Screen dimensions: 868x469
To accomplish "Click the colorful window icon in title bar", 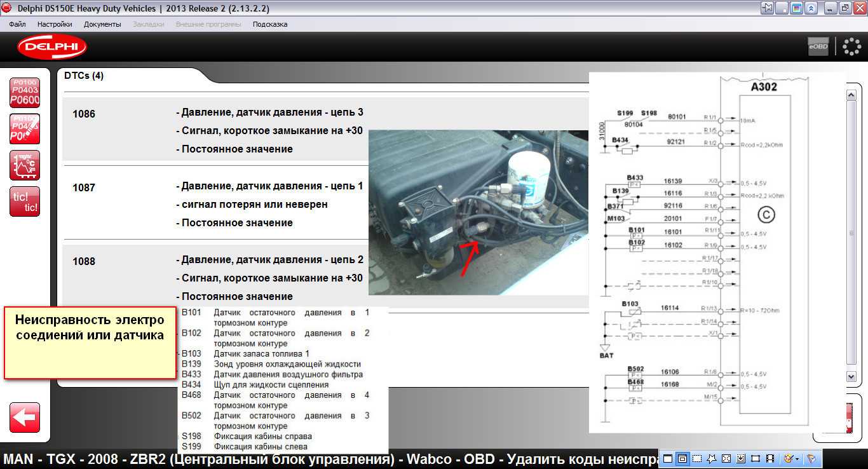I will point(796,8).
